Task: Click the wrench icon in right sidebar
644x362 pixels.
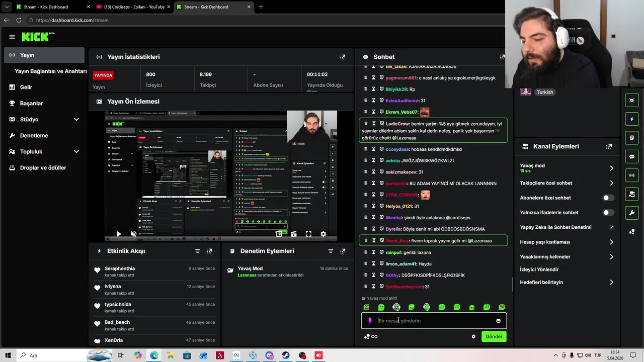Action: click(x=632, y=213)
